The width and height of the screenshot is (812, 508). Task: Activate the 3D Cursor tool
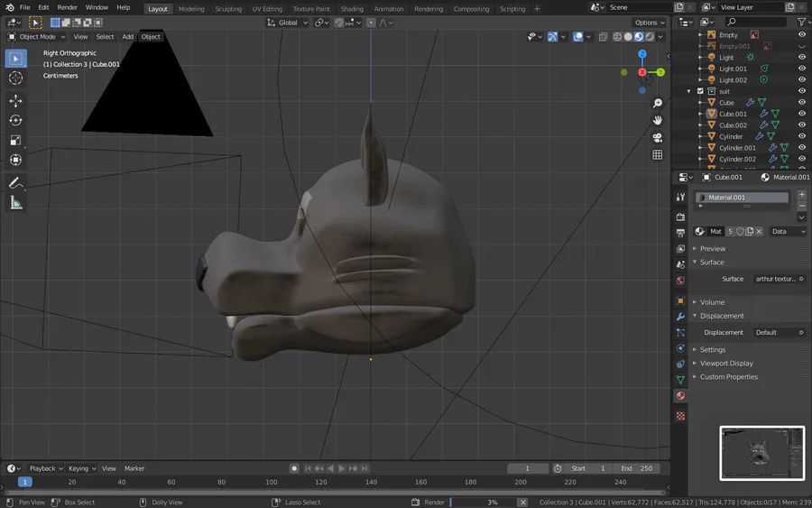(x=15, y=78)
